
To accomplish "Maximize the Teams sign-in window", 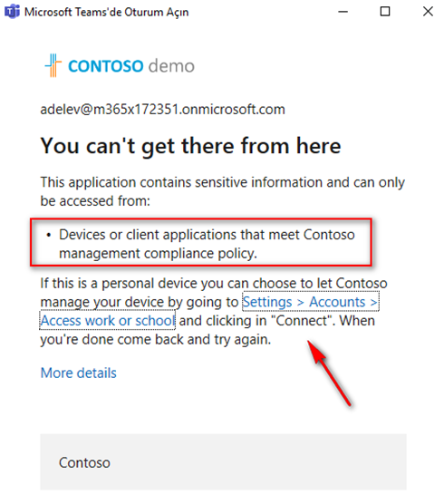I will coord(385,12).
